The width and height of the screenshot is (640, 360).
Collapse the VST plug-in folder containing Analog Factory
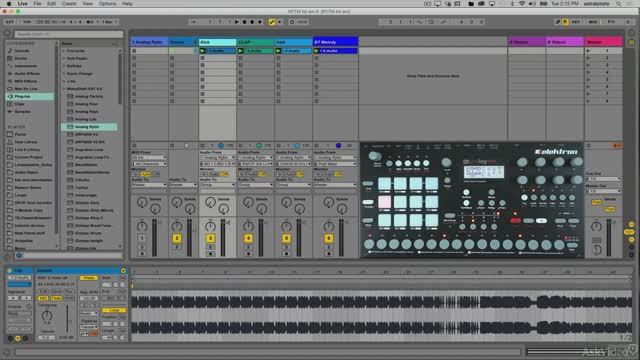pyautogui.click(x=64, y=89)
